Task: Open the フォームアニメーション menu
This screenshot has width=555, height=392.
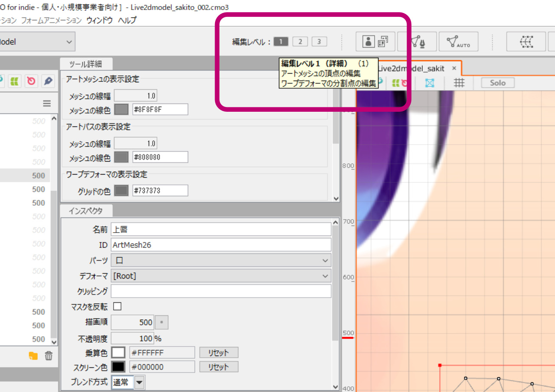Action: click(x=51, y=20)
